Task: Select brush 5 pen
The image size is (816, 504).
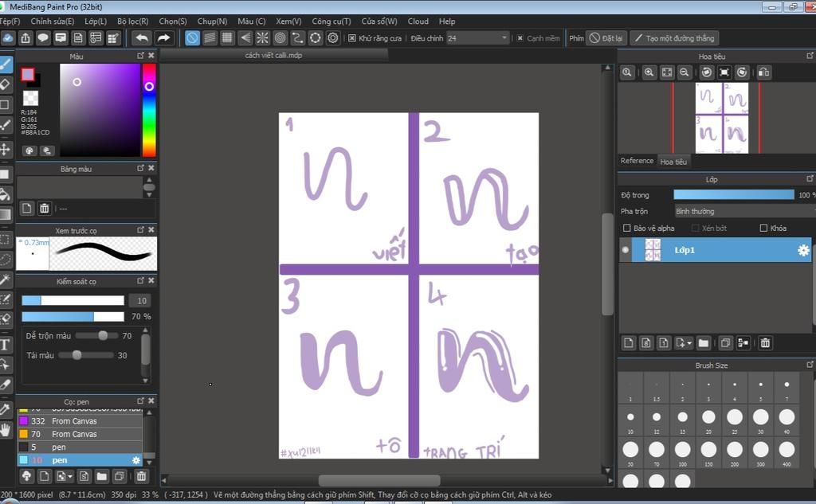Action: point(80,447)
